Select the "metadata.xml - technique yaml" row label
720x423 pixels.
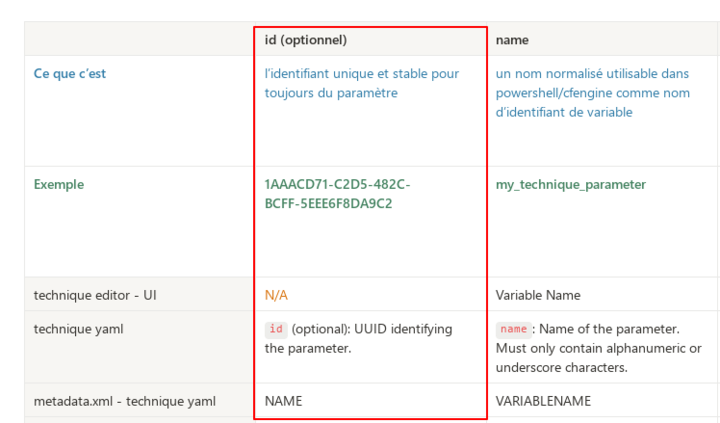124,401
